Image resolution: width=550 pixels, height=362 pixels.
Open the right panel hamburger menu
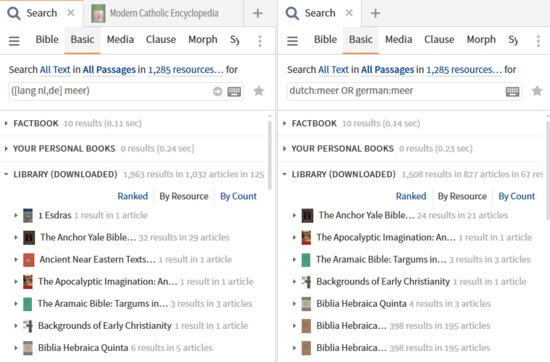tap(292, 41)
